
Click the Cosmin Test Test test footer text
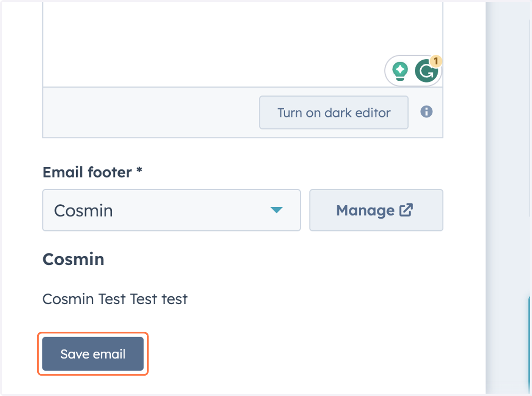coord(115,299)
